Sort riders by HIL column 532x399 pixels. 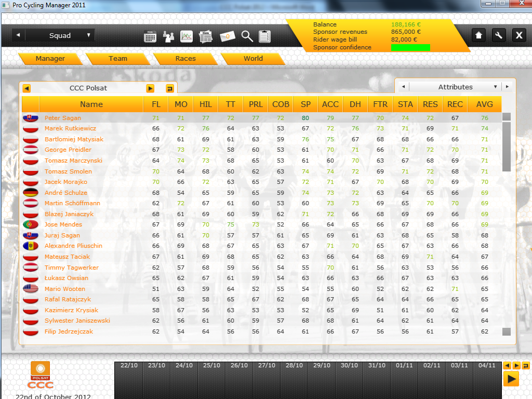(x=206, y=104)
